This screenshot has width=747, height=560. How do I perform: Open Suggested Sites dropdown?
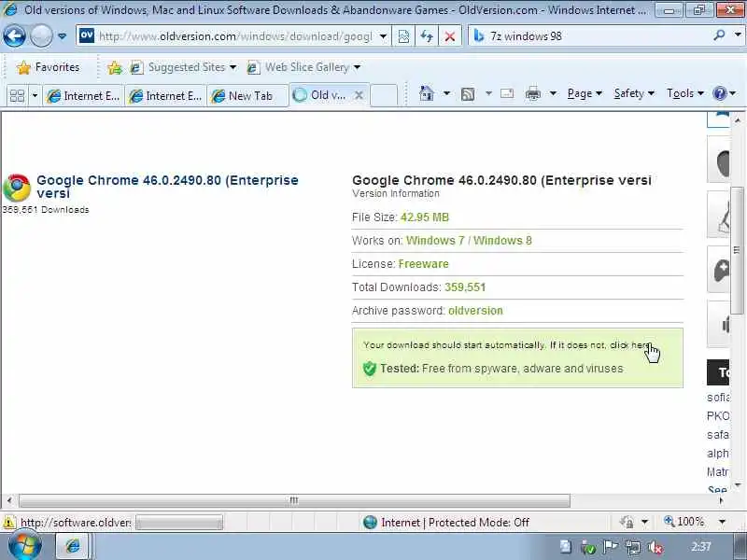pos(183,67)
